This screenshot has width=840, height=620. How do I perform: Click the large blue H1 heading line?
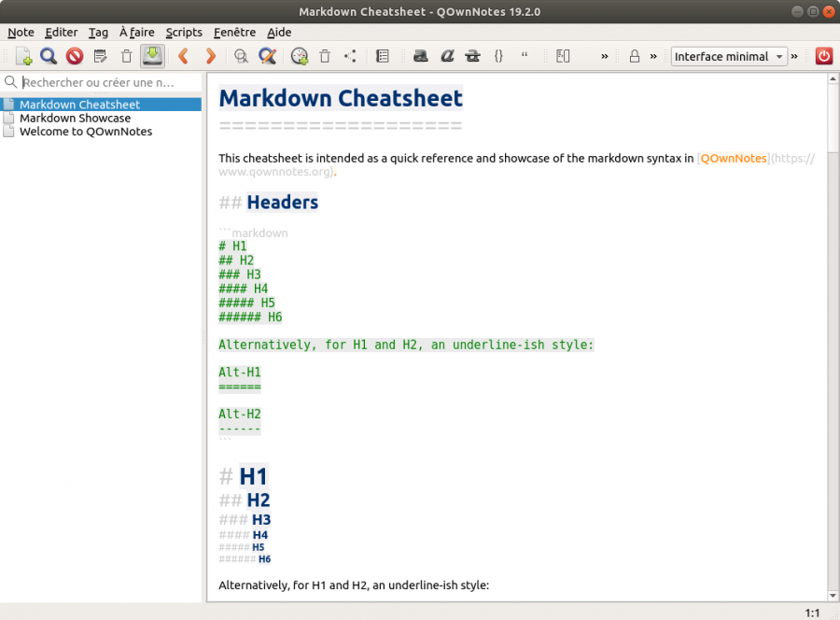pyautogui.click(x=253, y=476)
